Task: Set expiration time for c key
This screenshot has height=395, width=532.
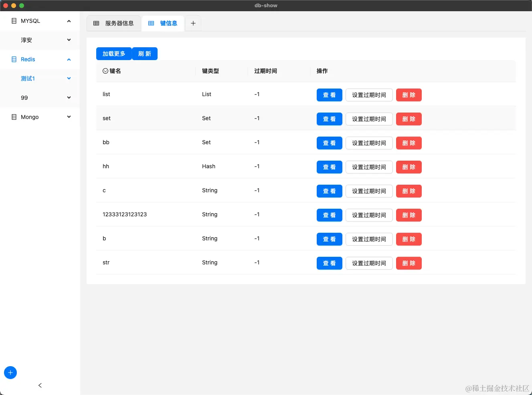Action: [x=369, y=191]
